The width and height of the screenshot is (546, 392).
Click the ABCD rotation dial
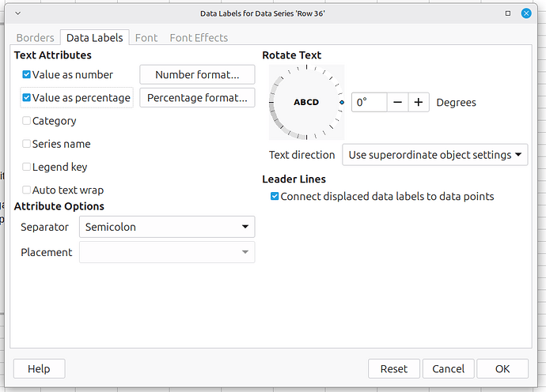pos(305,103)
